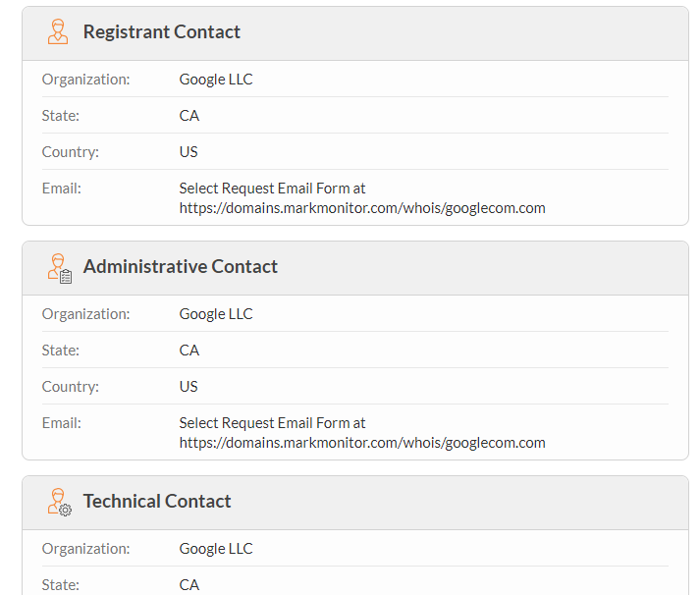This screenshot has width=700, height=595.
Task: Select the Technical Contact heading
Action: (x=157, y=502)
